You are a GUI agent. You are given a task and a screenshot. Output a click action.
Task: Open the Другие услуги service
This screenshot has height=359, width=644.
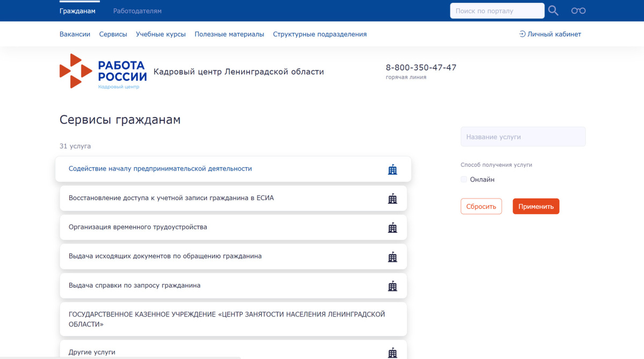(233, 350)
